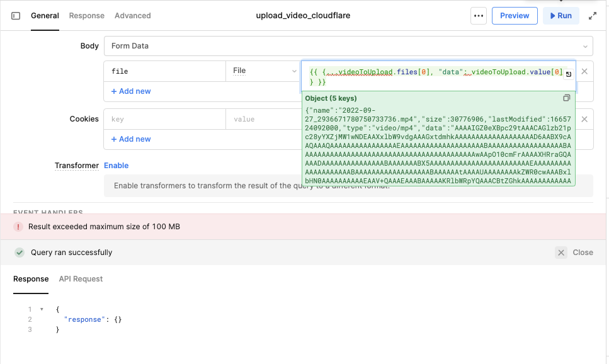Remove the file form-data row
Image resolution: width=609 pixels, height=364 pixels.
pos(584,71)
